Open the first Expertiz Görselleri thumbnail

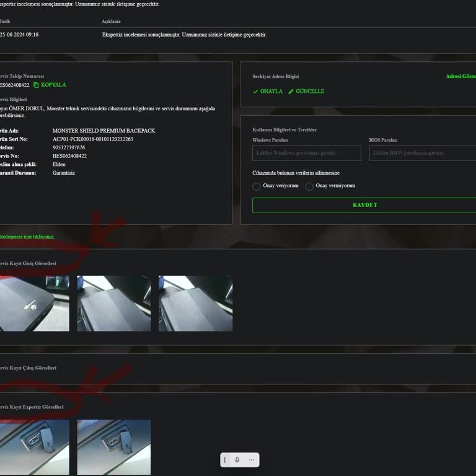(34, 447)
